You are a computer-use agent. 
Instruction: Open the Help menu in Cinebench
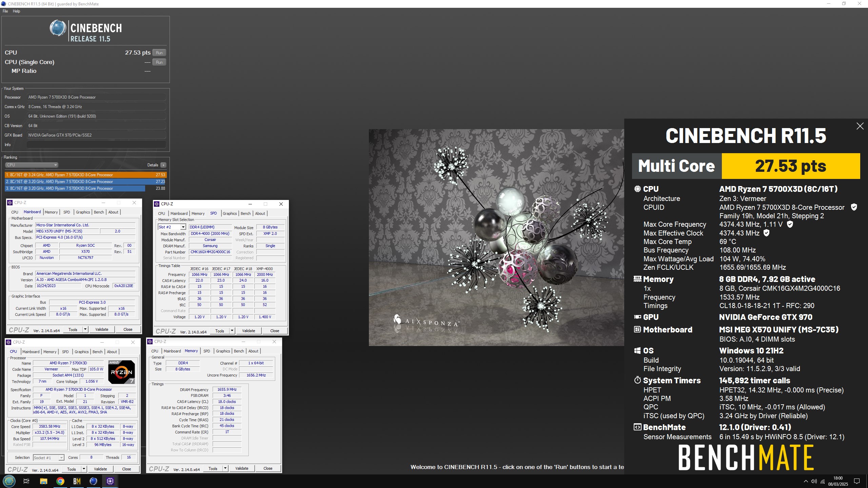[16, 11]
